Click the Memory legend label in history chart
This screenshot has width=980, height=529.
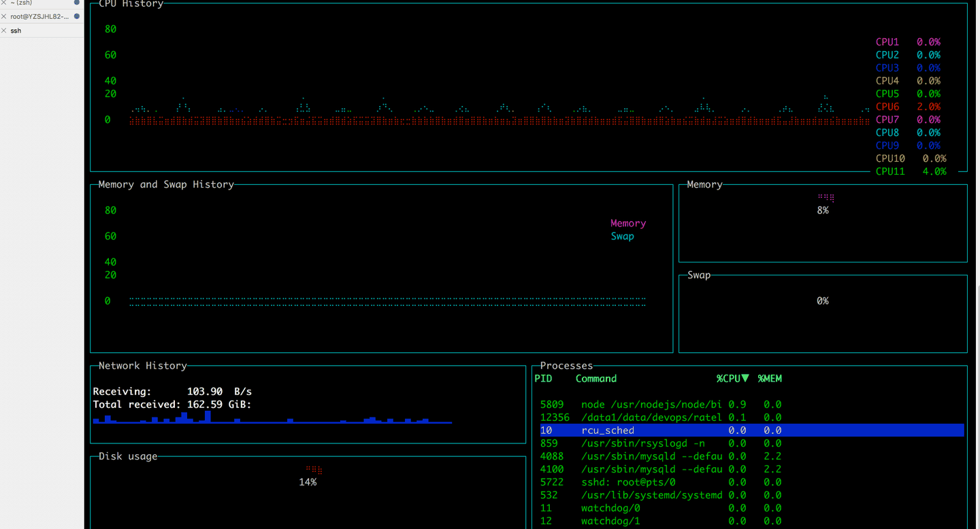point(627,223)
